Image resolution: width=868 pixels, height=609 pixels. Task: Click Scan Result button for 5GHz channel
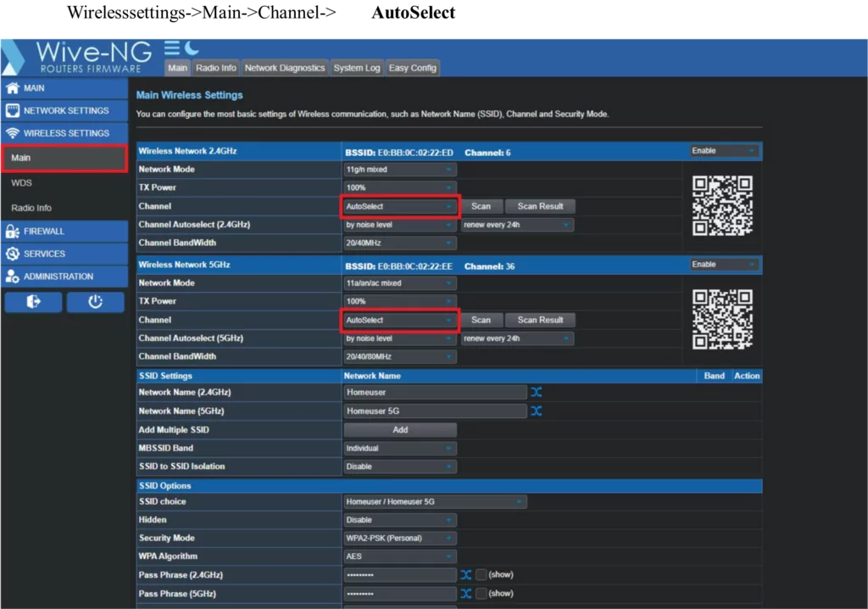(x=540, y=320)
